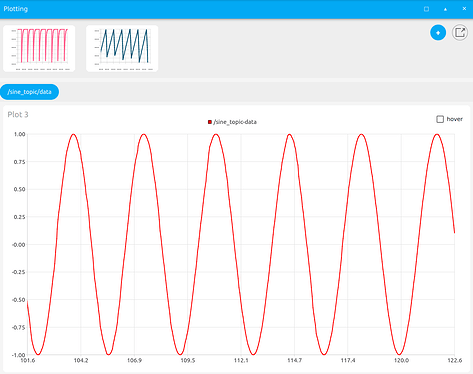Click the 120.0 x-axis tick label

click(401, 360)
